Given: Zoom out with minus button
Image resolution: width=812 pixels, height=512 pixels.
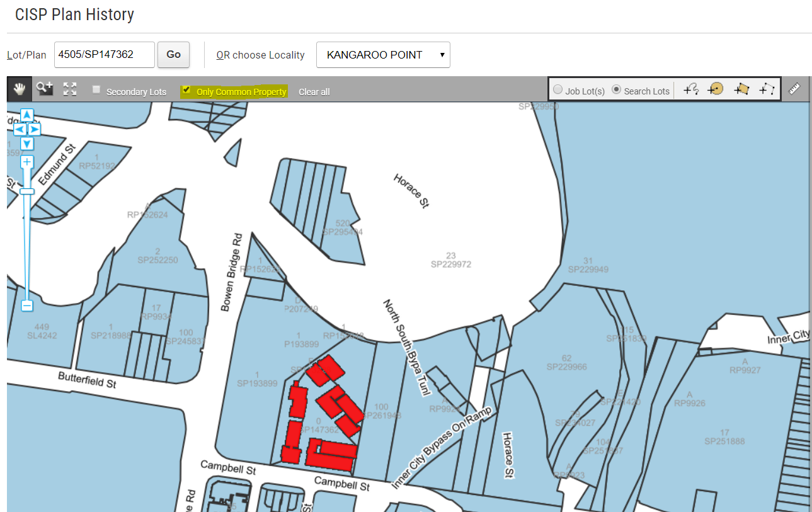Looking at the screenshot, I should (26, 305).
